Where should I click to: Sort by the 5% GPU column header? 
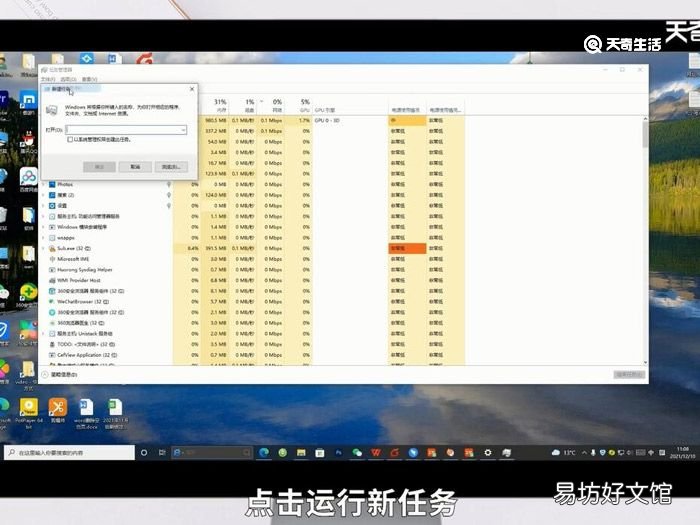coord(299,105)
